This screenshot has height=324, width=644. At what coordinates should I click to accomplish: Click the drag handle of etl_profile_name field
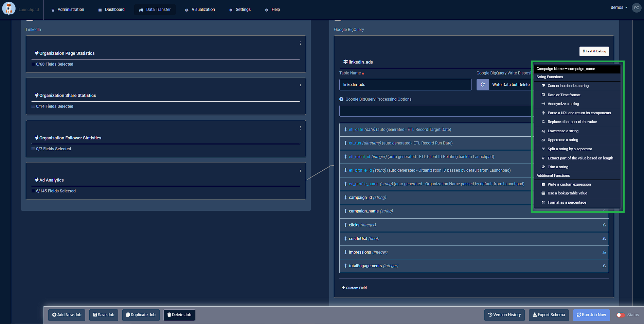[x=345, y=184]
